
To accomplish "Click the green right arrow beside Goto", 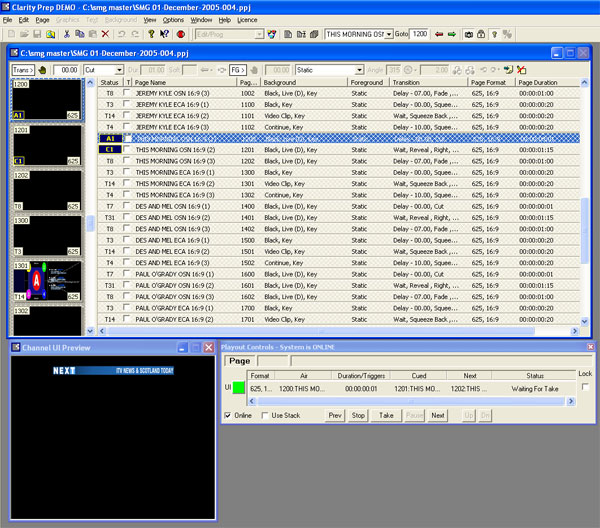I will [x=452, y=34].
